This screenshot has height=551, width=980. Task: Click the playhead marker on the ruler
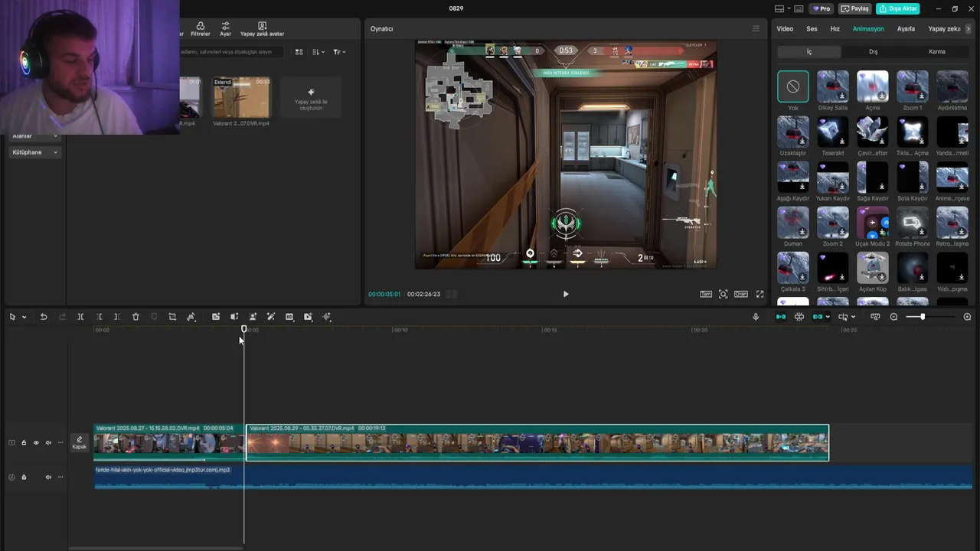click(x=244, y=329)
